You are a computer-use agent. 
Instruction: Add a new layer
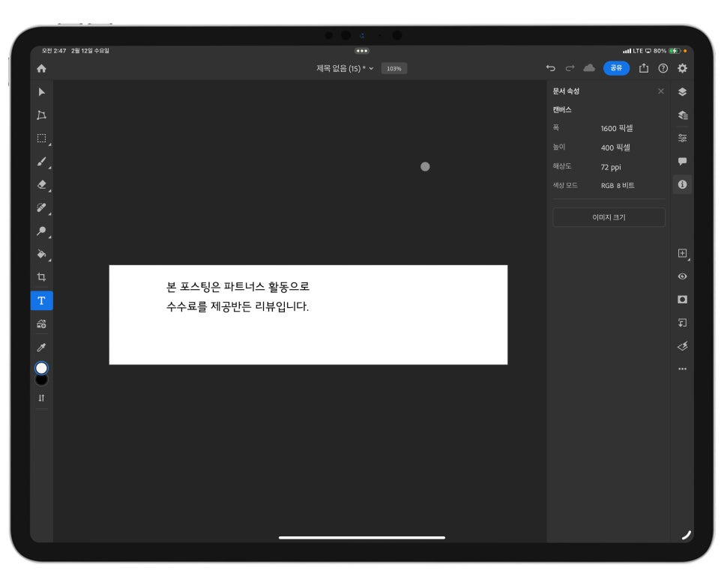point(683,253)
